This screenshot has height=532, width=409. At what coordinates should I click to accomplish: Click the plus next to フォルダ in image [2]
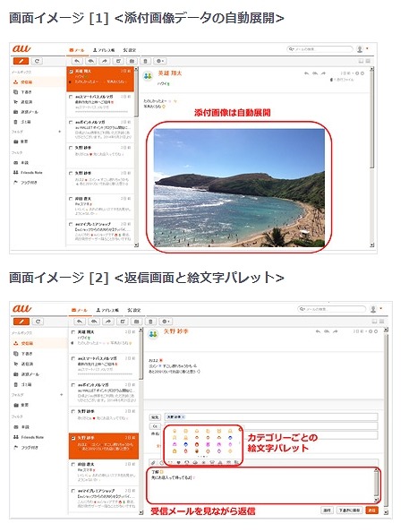point(62,395)
